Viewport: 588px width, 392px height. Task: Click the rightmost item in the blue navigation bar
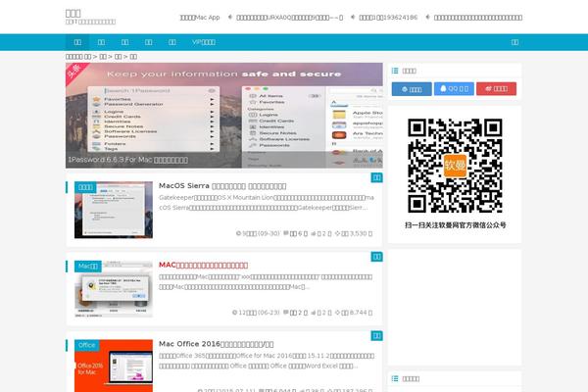[x=514, y=42]
